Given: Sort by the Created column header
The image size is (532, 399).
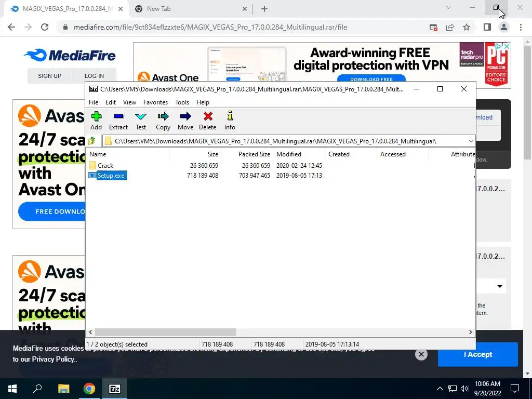Looking at the screenshot, I should pyautogui.click(x=351, y=154).
